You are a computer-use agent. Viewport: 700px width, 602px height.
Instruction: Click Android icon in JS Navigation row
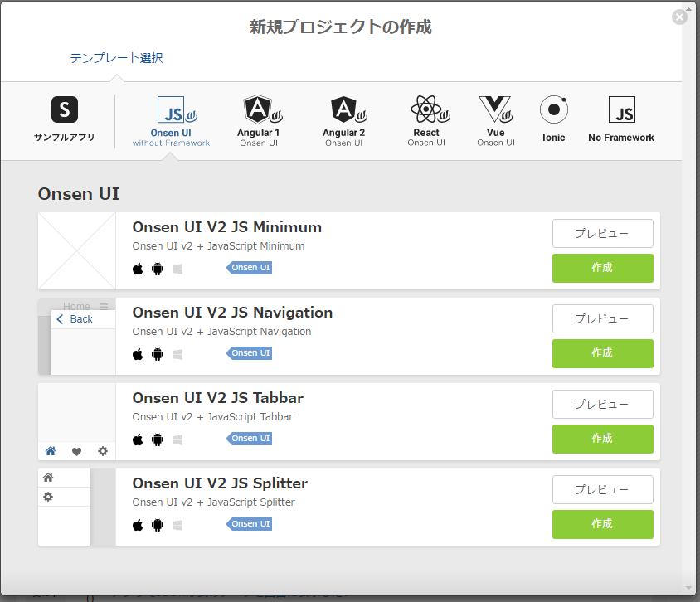[158, 354]
